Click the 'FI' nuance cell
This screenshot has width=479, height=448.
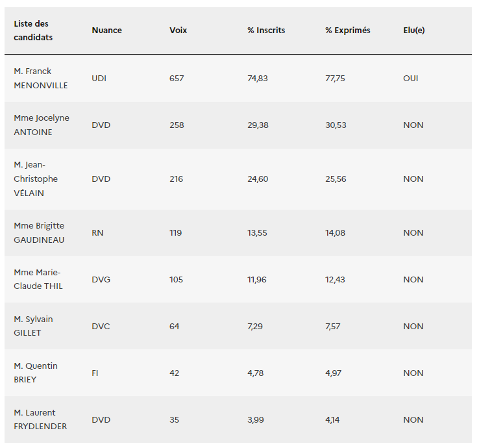coord(95,373)
